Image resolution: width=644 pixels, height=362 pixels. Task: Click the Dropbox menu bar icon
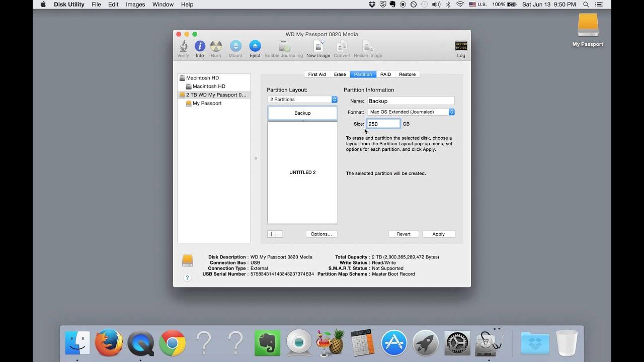pos(372,5)
